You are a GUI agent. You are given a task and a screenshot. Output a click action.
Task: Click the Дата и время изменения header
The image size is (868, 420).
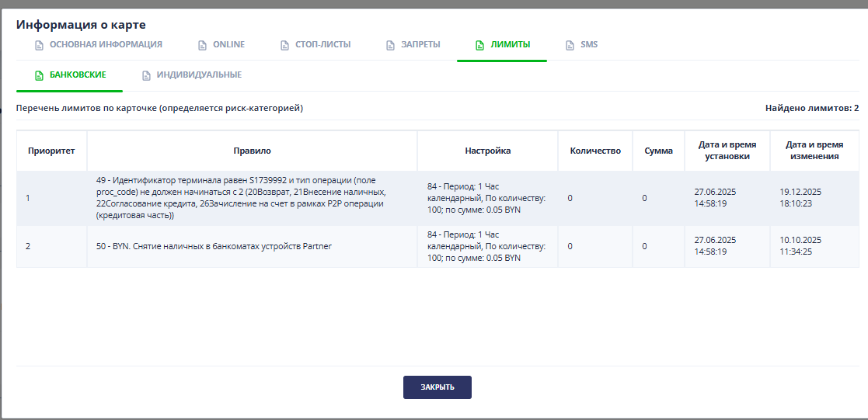[814, 151]
